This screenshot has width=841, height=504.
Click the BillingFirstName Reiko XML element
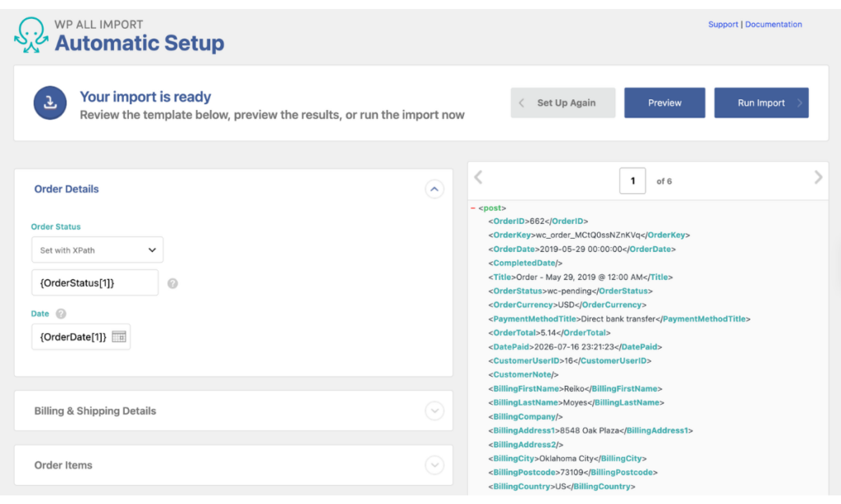pyautogui.click(x=575, y=388)
